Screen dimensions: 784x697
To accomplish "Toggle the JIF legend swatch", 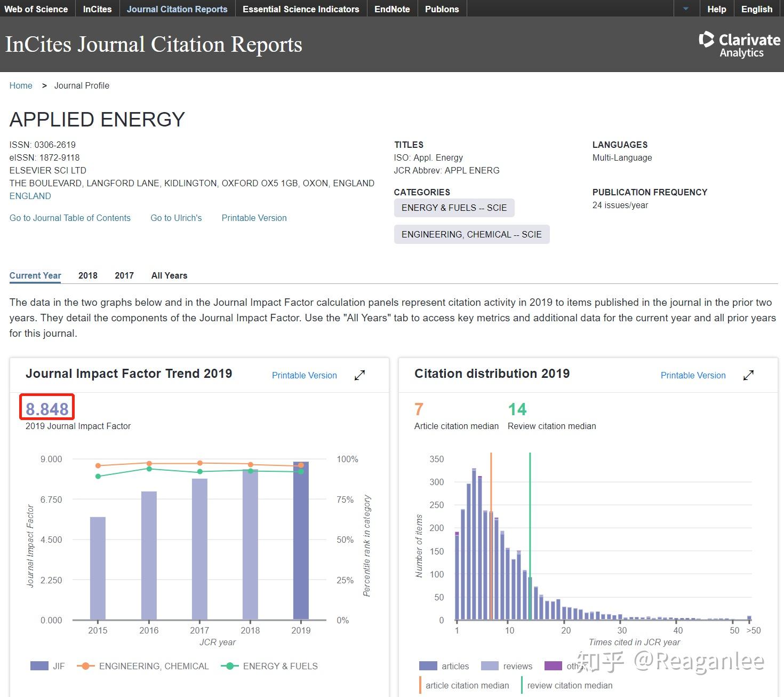I will [40, 666].
